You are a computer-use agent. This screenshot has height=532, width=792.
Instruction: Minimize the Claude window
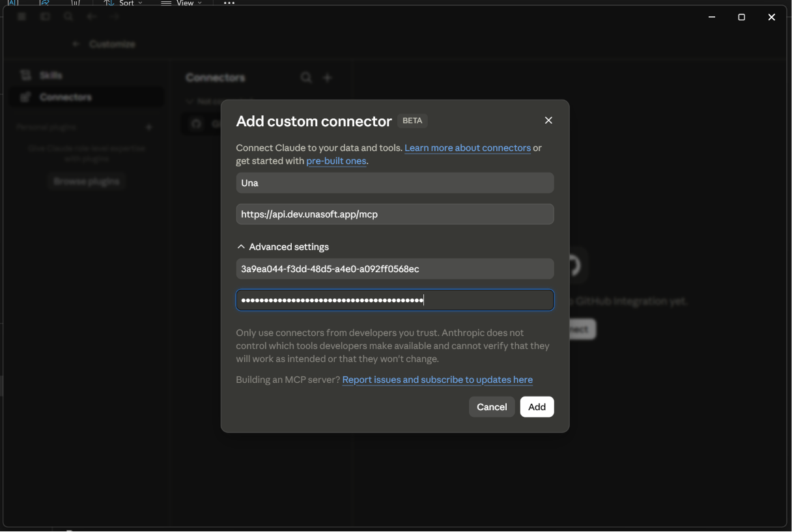[x=711, y=18]
